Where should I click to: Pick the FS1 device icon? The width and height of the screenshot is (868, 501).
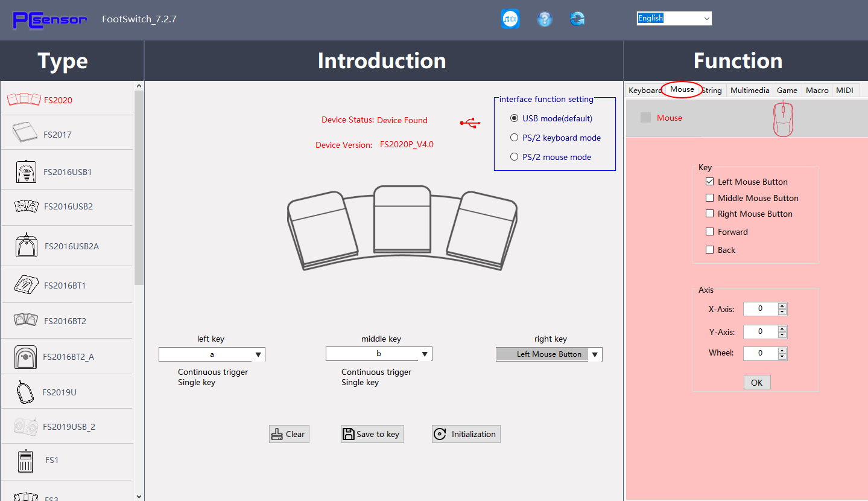[25, 461]
